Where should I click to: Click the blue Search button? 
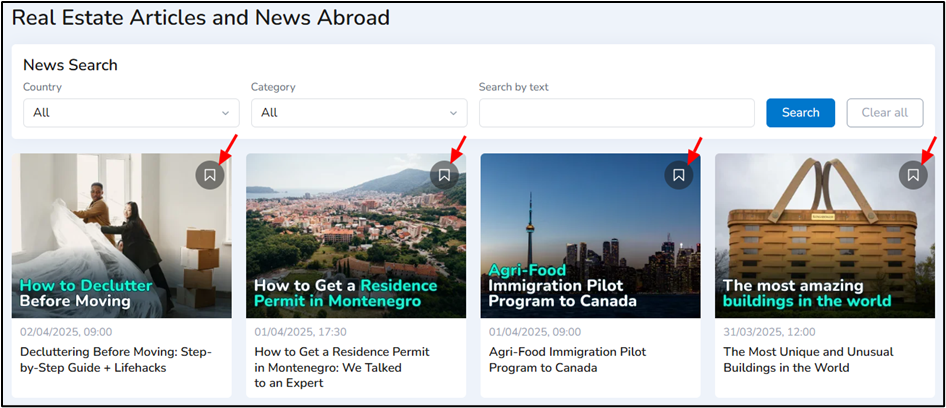point(801,113)
